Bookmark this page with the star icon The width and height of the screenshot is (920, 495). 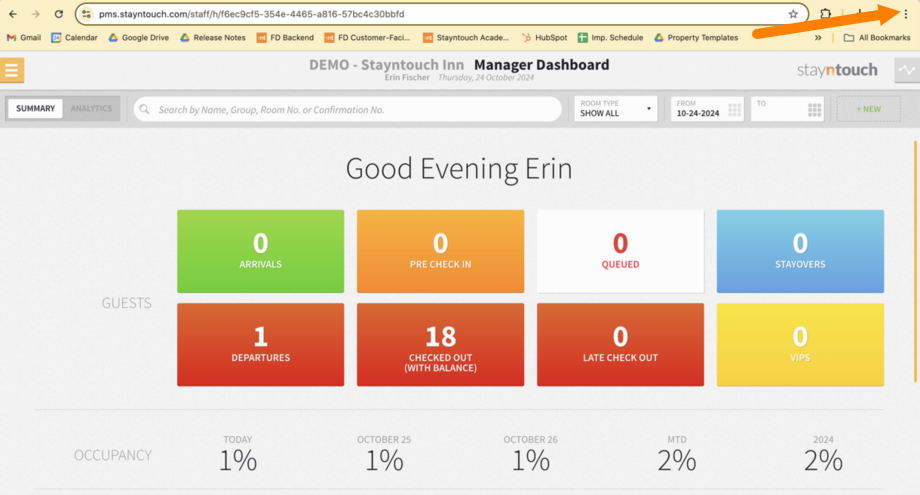click(x=793, y=14)
